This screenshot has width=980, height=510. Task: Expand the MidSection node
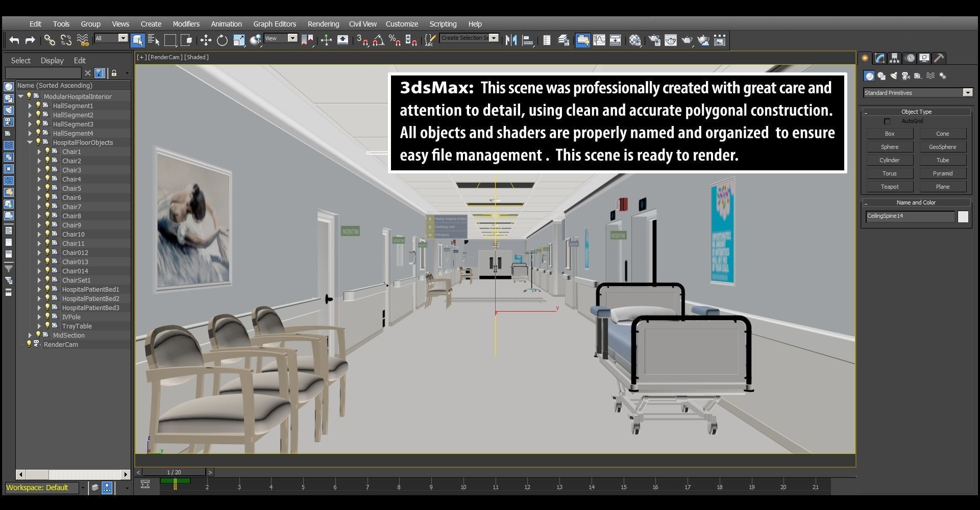pyautogui.click(x=30, y=335)
